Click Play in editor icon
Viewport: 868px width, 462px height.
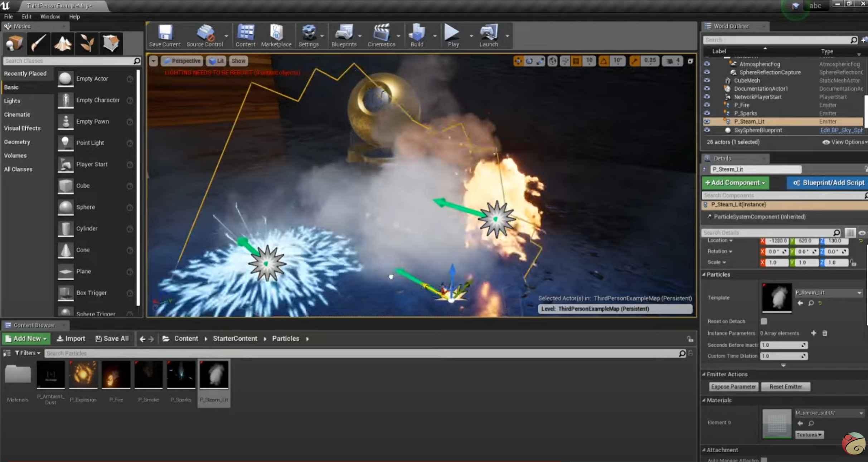453,36
